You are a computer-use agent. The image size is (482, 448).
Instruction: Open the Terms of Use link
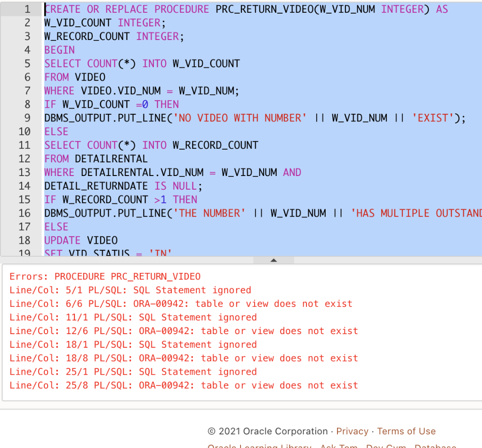pos(406,431)
